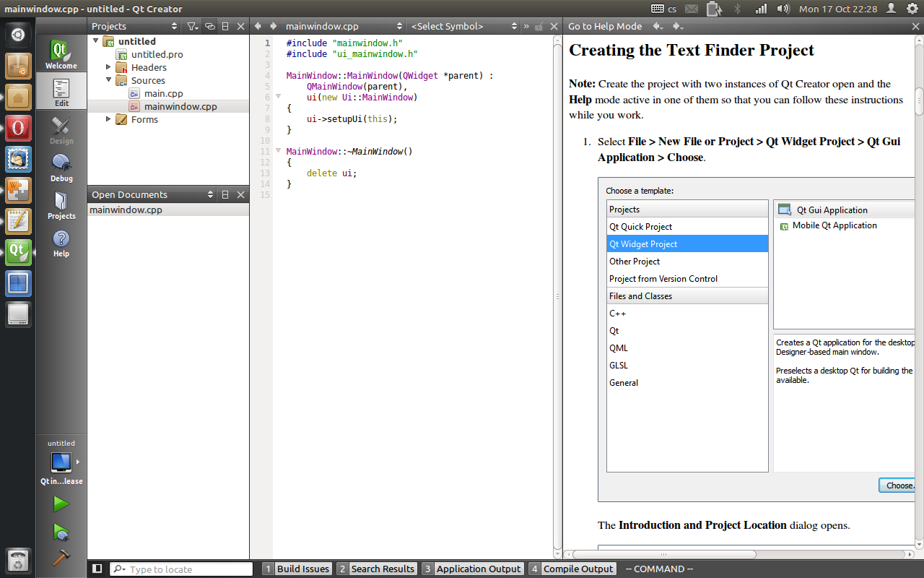Open the Welcome mode
The height and width of the screenshot is (578, 924).
[61, 55]
